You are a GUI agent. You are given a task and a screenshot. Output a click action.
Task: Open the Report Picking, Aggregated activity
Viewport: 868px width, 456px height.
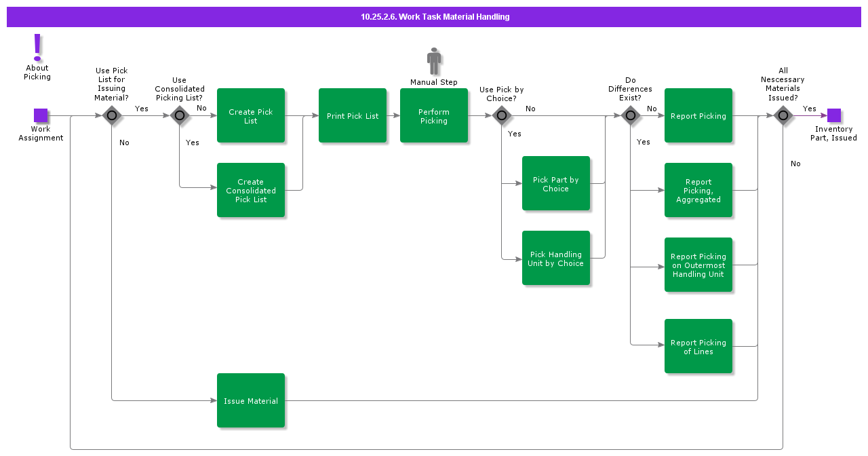pos(698,190)
